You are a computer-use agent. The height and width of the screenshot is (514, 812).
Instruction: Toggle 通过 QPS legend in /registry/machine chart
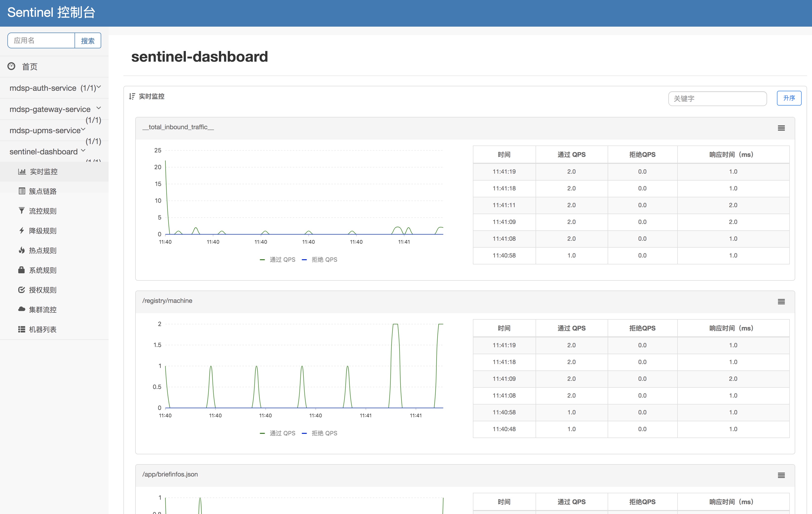[x=277, y=433]
